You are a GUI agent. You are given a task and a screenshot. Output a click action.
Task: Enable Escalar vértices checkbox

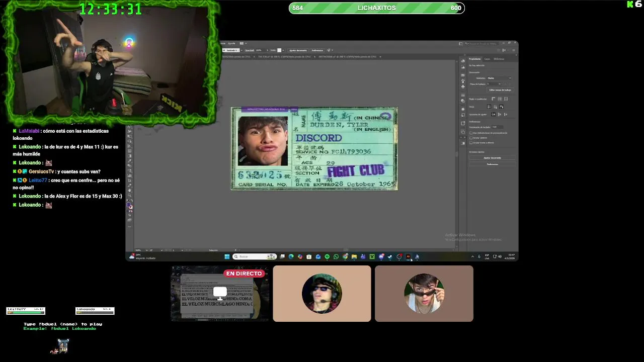[471, 138]
